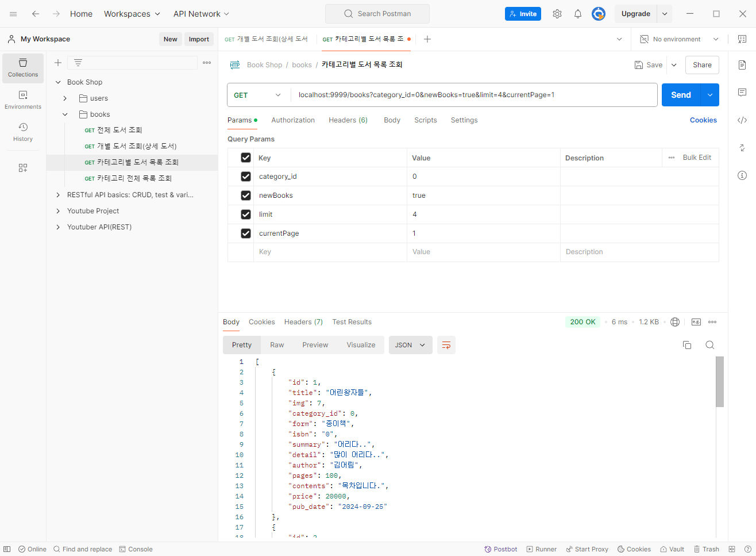Screen dimensions: 756x556
Task: Go forward with the right arrow
Action: click(56, 14)
